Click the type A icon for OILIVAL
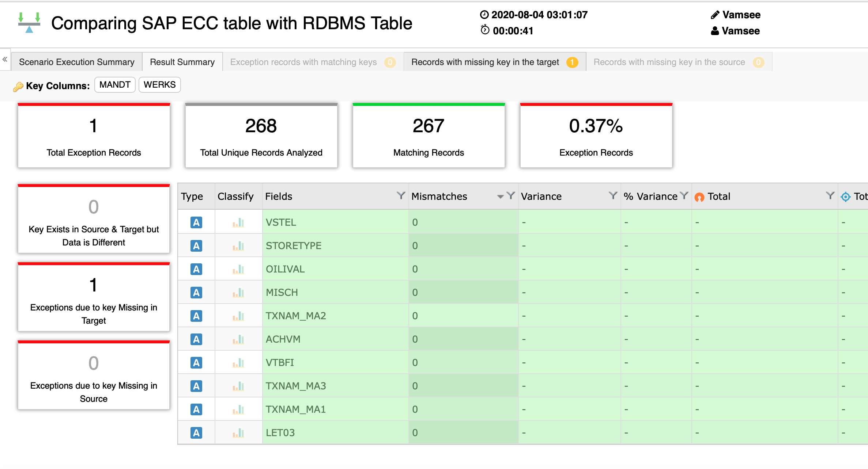868x469 pixels. 196,269
